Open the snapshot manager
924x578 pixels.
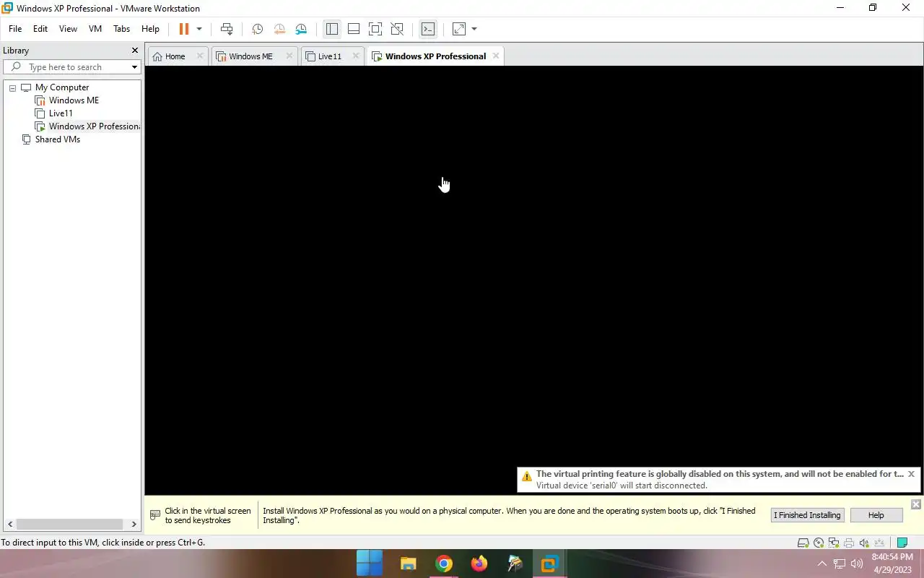pyautogui.click(x=301, y=29)
